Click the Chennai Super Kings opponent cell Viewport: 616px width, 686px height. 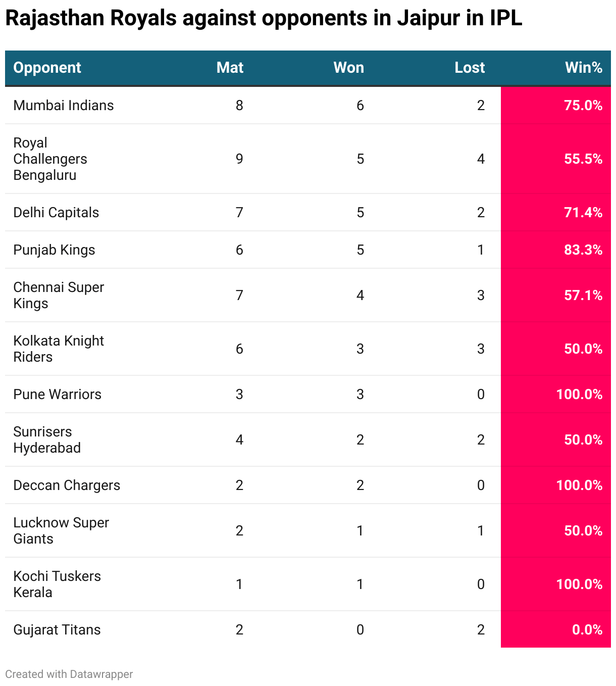pyautogui.click(x=58, y=295)
